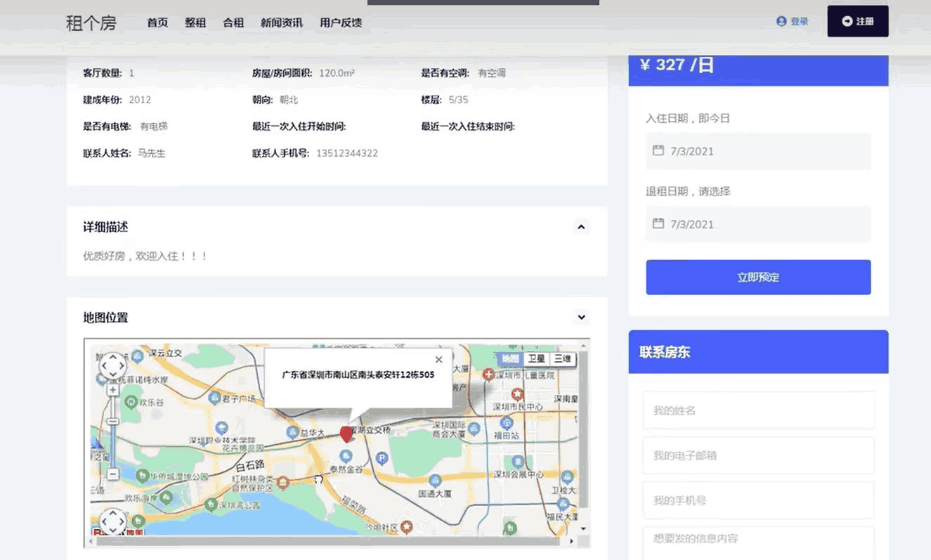Click the map zoom in plus button

(x=112, y=389)
